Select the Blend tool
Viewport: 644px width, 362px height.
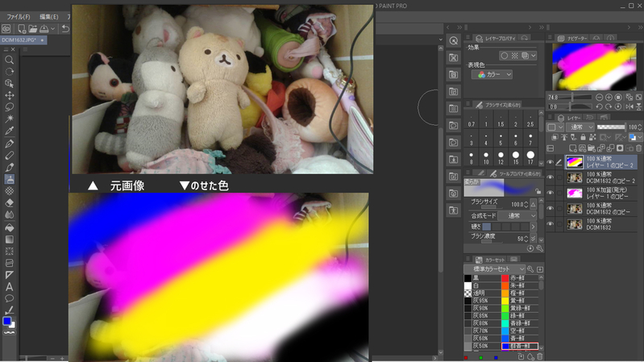(x=9, y=215)
